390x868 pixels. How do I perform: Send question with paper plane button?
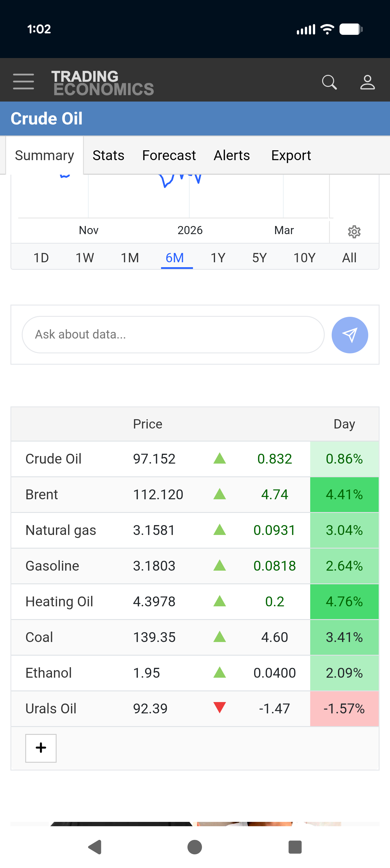pyautogui.click(x=350, y=334)
